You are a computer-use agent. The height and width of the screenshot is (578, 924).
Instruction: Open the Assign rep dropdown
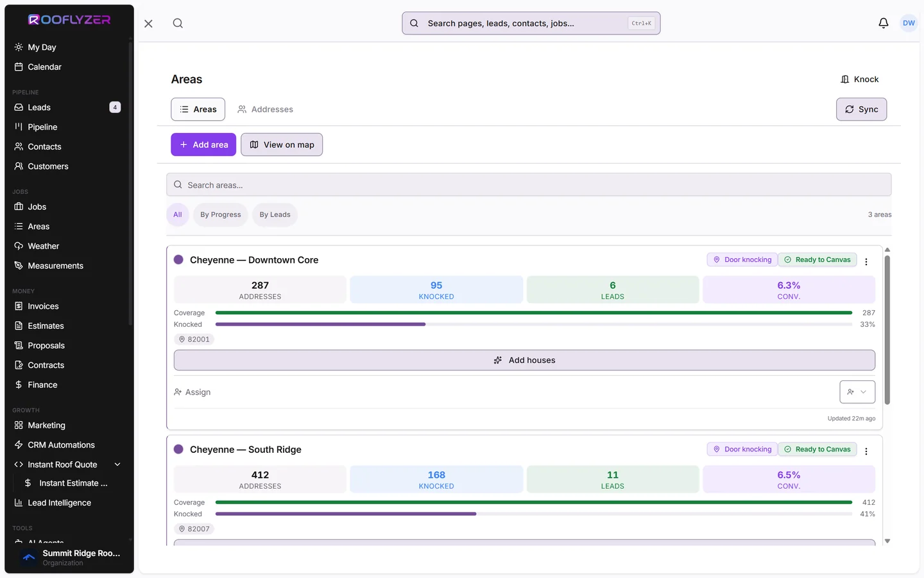point(857,392)
